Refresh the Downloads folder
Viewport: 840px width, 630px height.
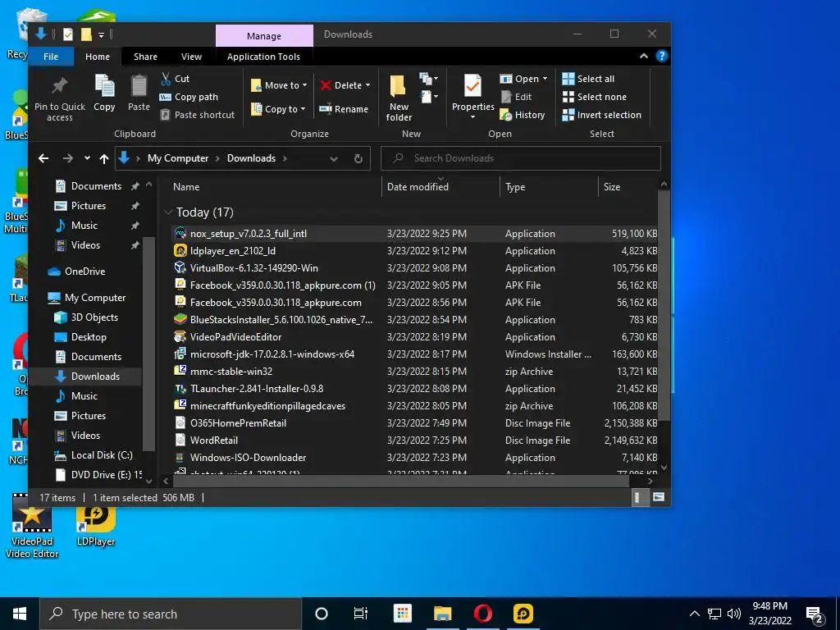point(358,158)
